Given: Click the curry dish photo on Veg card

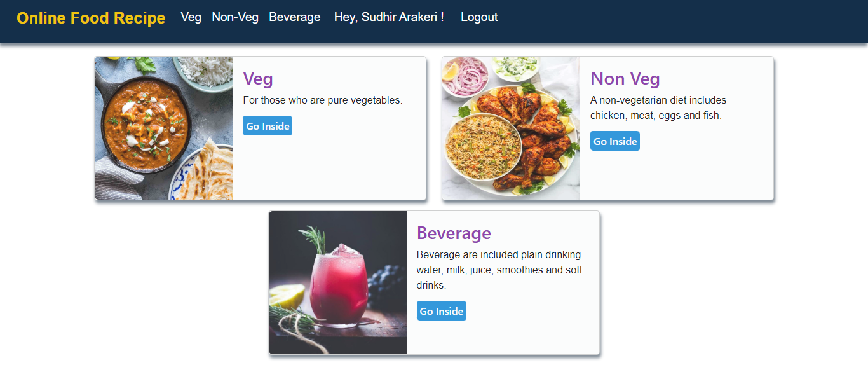Looking at the screenshot, I should 163,127.
